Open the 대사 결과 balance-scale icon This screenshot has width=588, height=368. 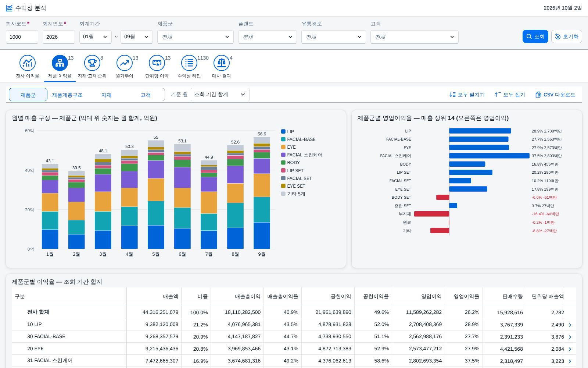coord(222,63)
